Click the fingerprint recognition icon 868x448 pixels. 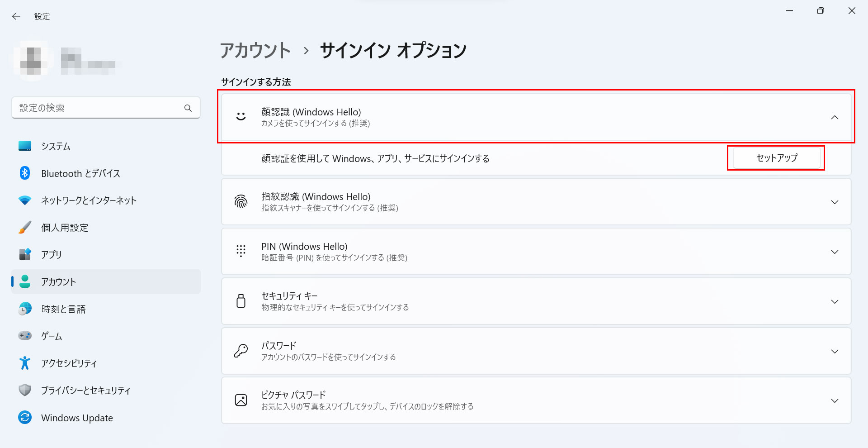tap(241, 201)
